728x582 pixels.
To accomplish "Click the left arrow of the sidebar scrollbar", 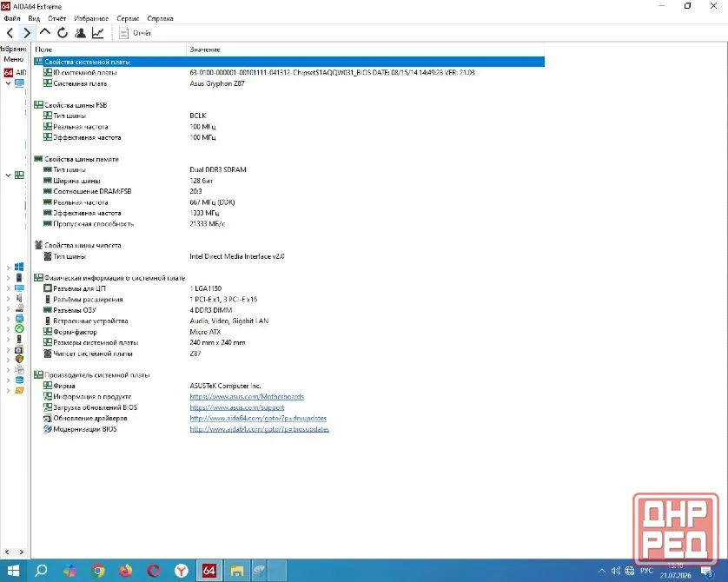I will (6, 552).
